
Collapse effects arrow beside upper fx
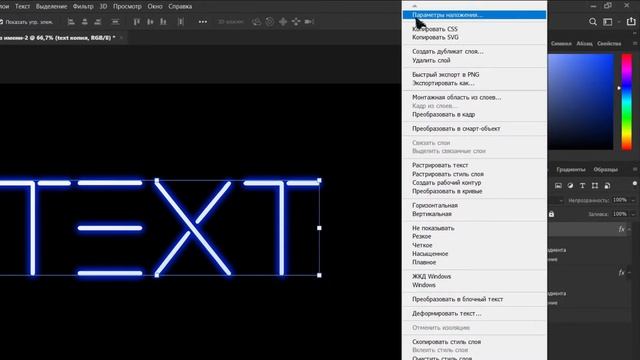tap(629, 229)
